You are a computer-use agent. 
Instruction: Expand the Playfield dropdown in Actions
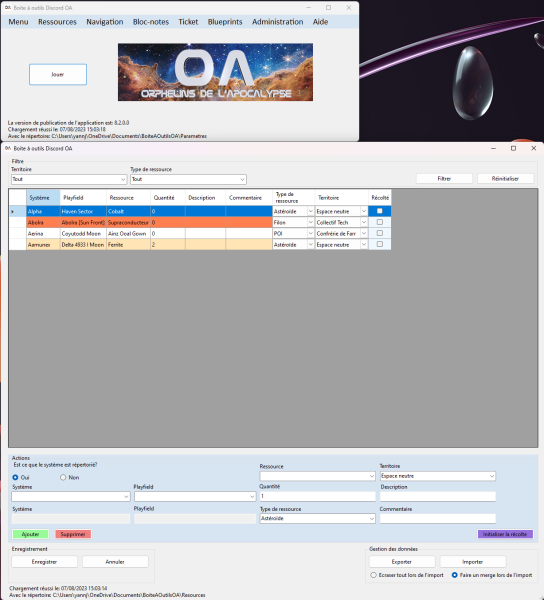point(252,497)
